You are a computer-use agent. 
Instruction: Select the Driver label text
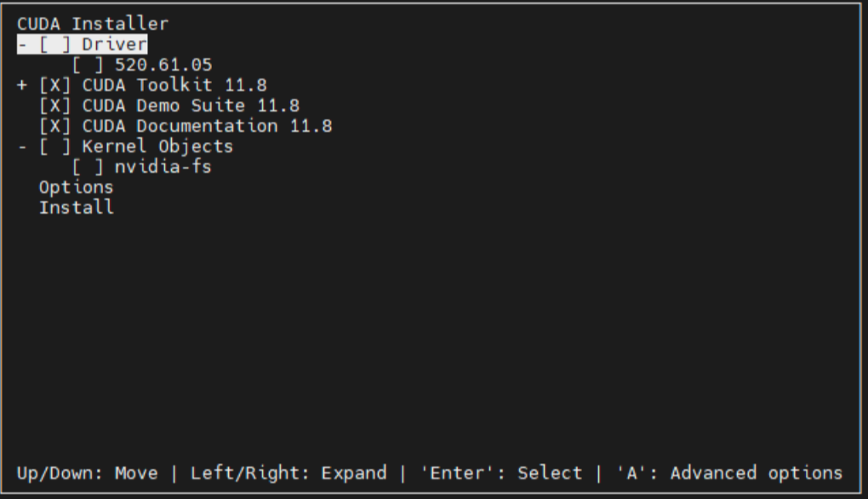click(115, 44)
